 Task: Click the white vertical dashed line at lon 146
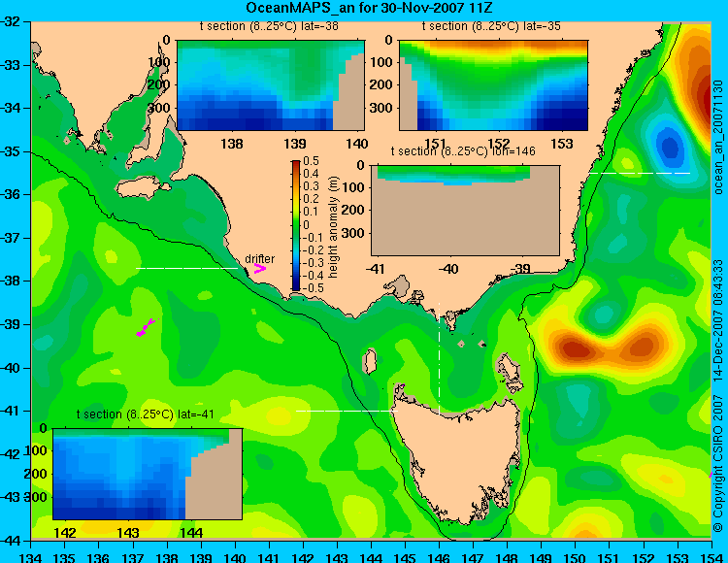click(x=439, y=358)
